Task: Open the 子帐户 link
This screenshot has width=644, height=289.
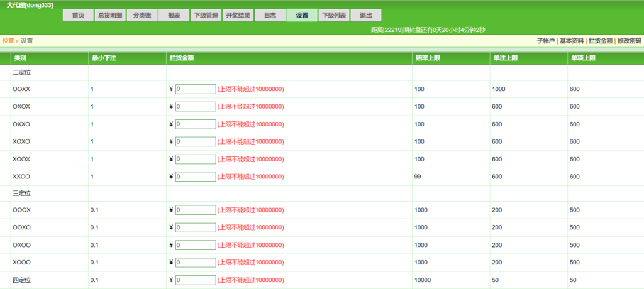Action: [545, 41]
